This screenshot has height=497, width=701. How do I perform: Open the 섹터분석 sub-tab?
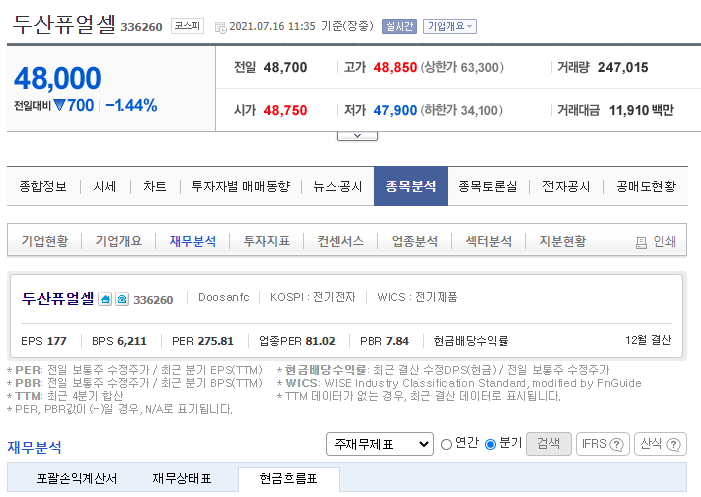pyautogui.click(x=489, y=241)
